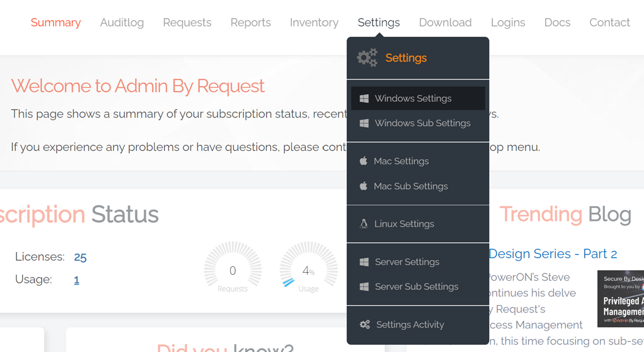Open the Settings dropdown in top navigation
644x352 pixels.
click(x=378, y=23)
